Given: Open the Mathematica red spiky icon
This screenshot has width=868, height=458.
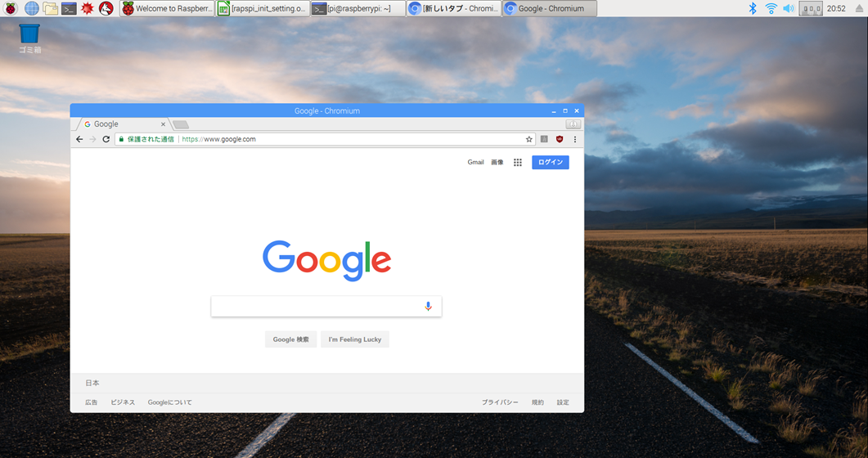Looking at the screenshot, I should pyautogui.click(x=88, y=8).
